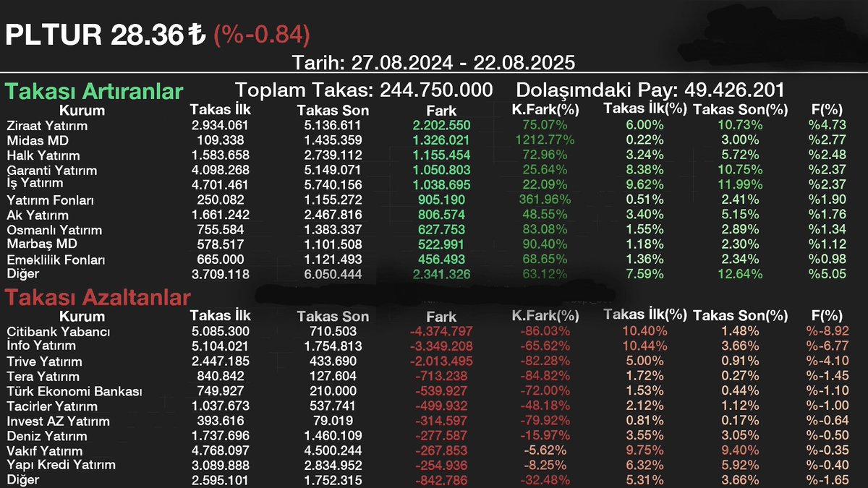This screenshot has height=488, width=868.
Task: Select the Trive Yatırım row name
Action: pos(44,361)
